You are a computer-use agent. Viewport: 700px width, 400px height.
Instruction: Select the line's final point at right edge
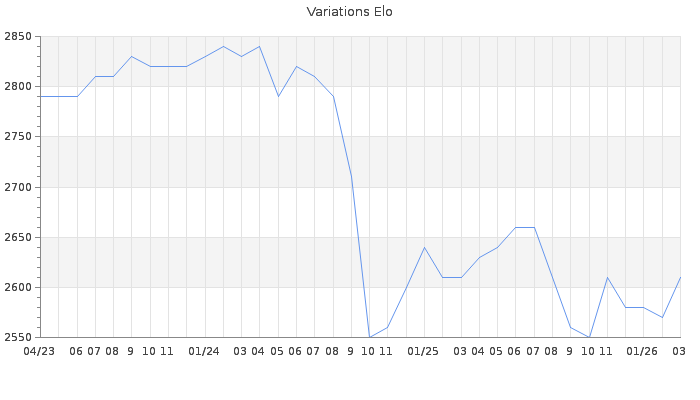680,277
